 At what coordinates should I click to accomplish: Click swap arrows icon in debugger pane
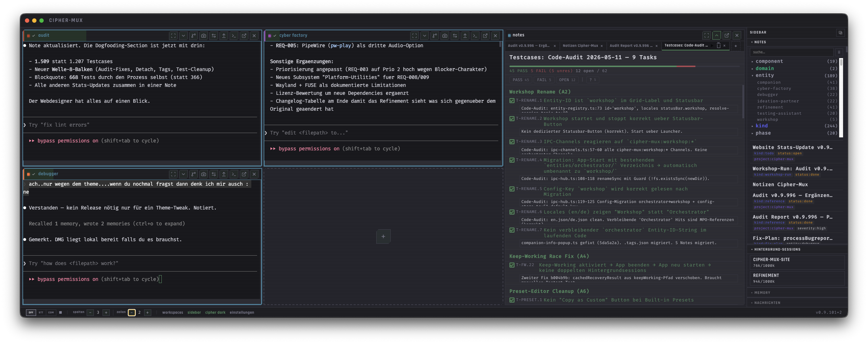(x=214, y=174)
